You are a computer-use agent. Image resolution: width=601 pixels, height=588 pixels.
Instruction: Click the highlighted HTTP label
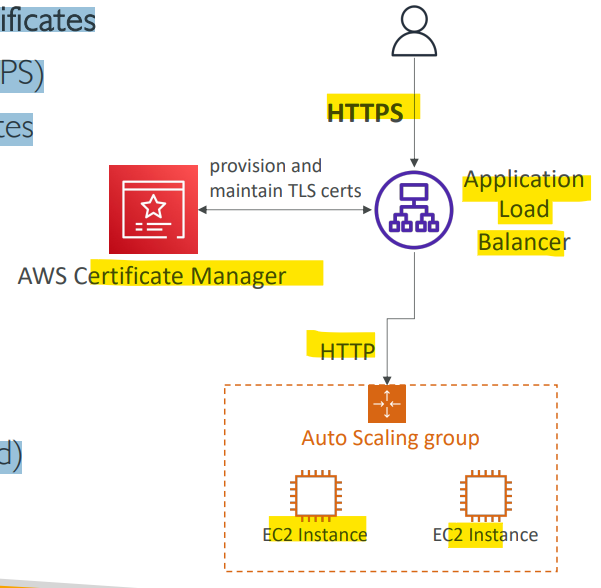347,351
